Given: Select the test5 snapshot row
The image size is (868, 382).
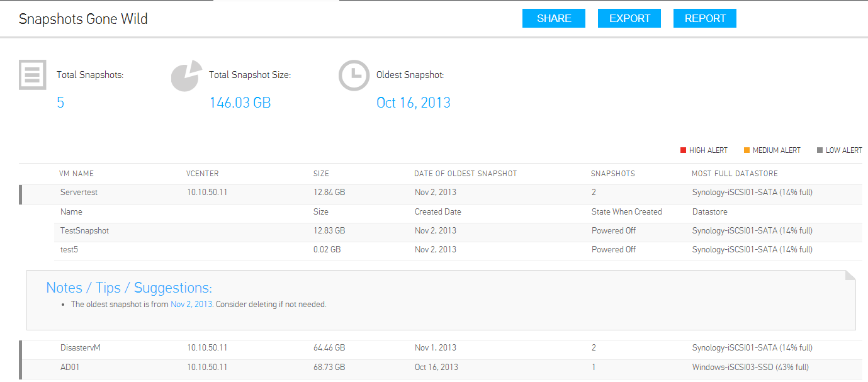Looking at the screenshot, I should (x=69, y=250).
